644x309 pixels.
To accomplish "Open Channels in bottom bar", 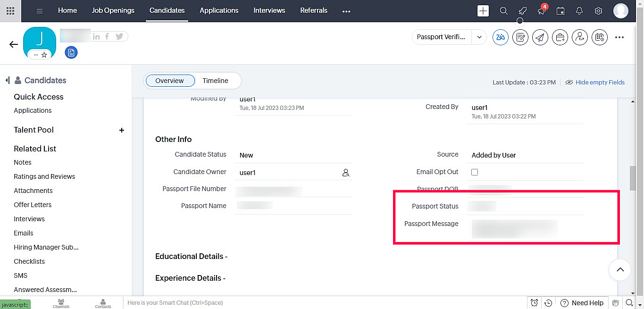I will pyautogui.click(x=61, y=303).
